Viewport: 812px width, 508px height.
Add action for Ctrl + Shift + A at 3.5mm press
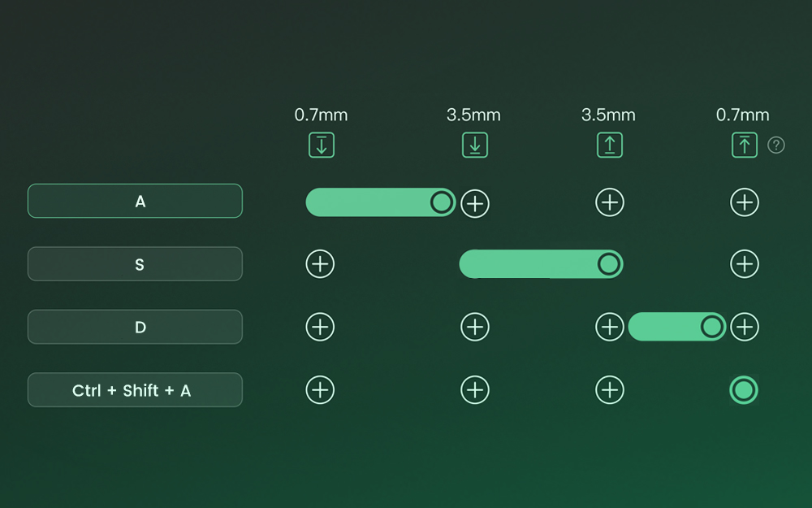pyautogui.click(x=475, y=390)
